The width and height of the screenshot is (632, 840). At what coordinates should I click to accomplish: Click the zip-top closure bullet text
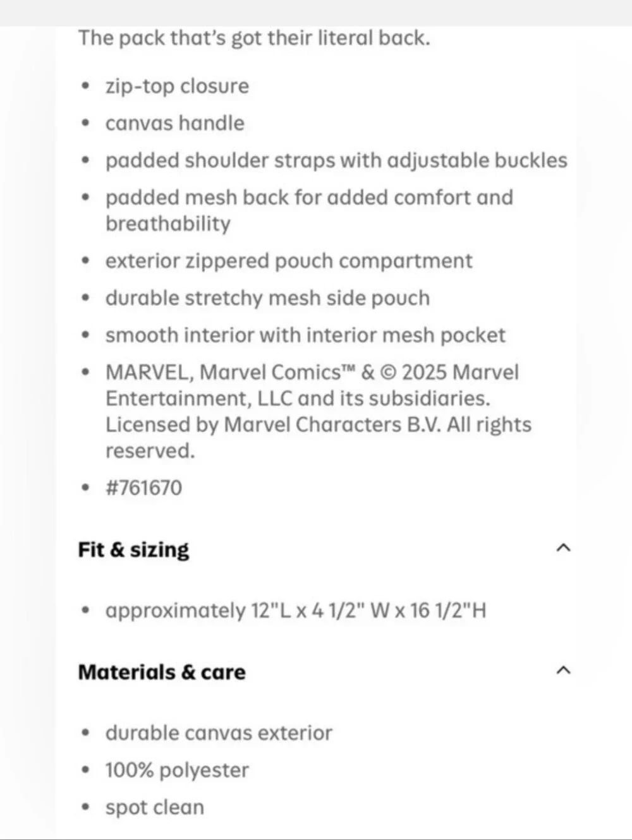pyautogui.click(x=177, y=86)
